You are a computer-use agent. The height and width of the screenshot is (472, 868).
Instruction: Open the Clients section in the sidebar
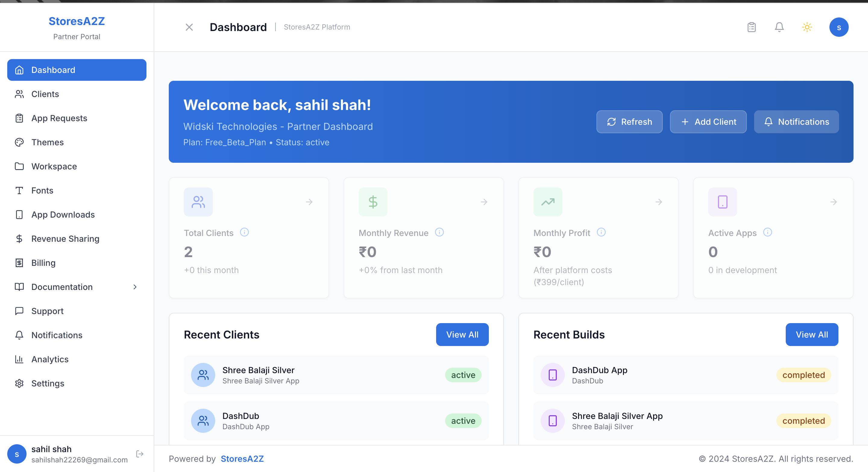click(x=45, y=94)
